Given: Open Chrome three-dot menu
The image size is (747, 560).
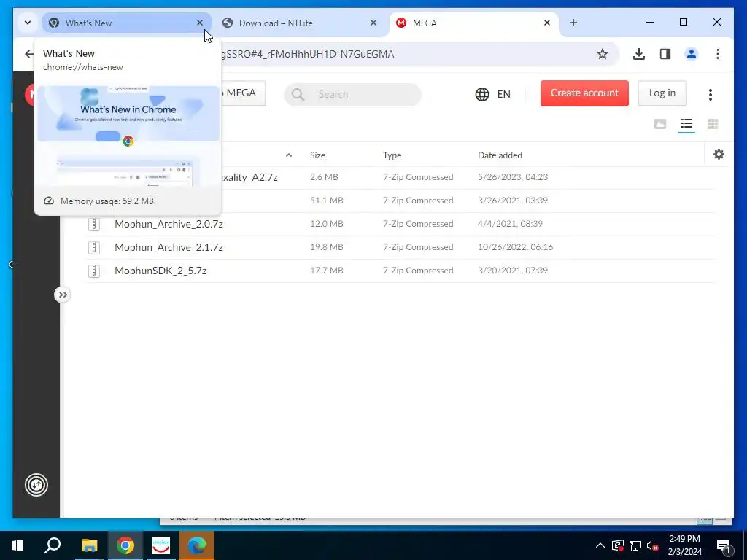Looking at the screenshot, I should 718,54.
